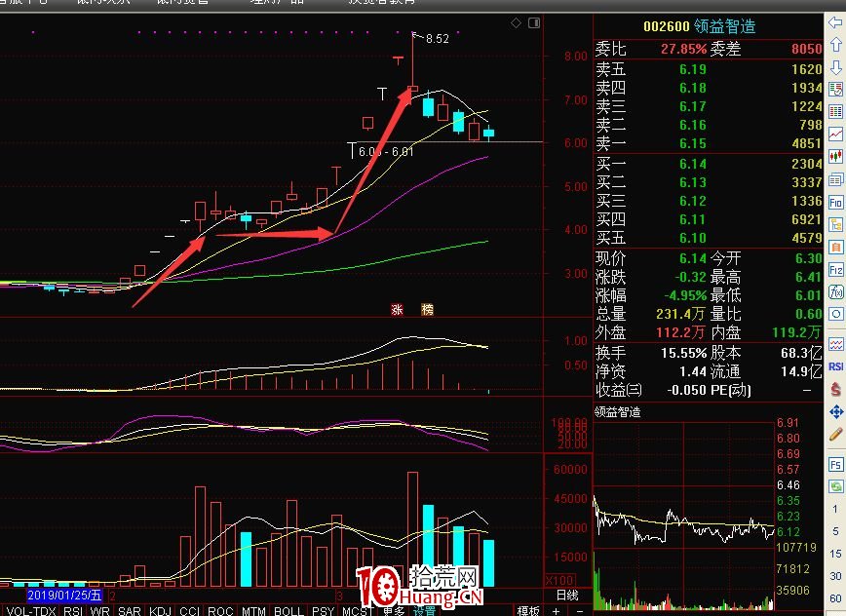Click the FS icon in sidebar

(835, 464)
